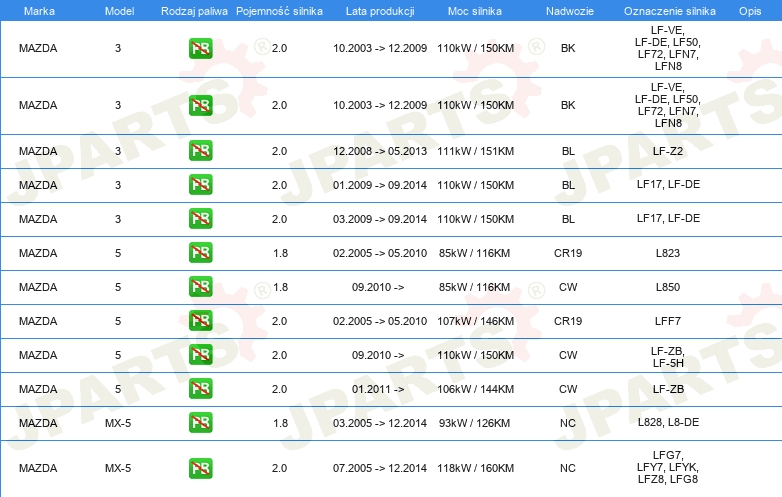Select the 07.2005 -> 12.2014 date cell

click(380, 468)
